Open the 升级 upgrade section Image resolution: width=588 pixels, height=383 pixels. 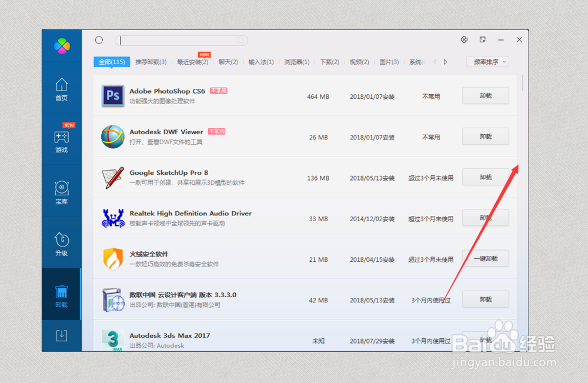click(x=62, y=244)
